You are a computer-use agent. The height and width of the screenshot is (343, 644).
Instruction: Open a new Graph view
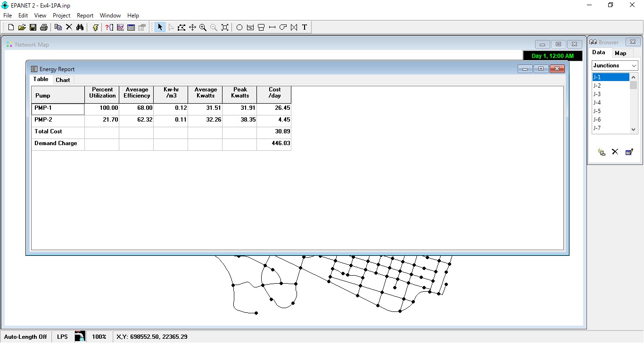tap(120, 27)
